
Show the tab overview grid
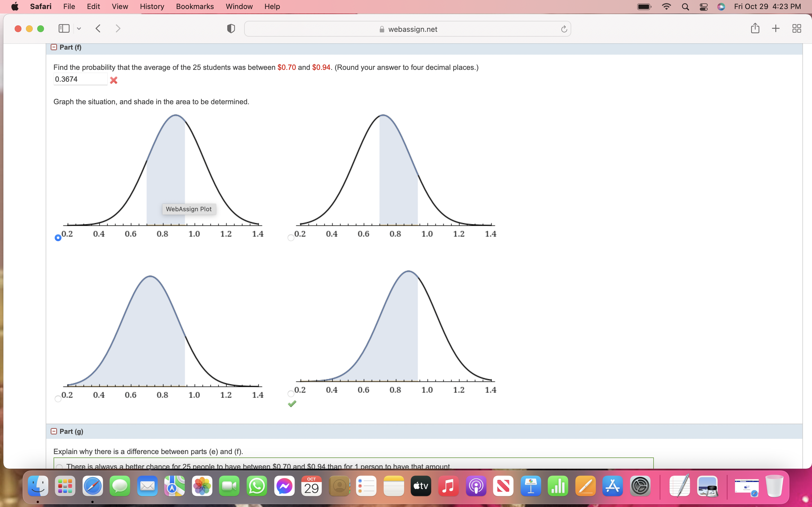point(796,29)
